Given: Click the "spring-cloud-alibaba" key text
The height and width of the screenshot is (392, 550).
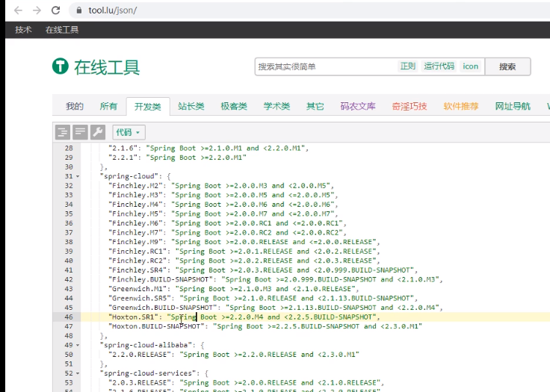Looking at the screenshot, I should point(146,345).
